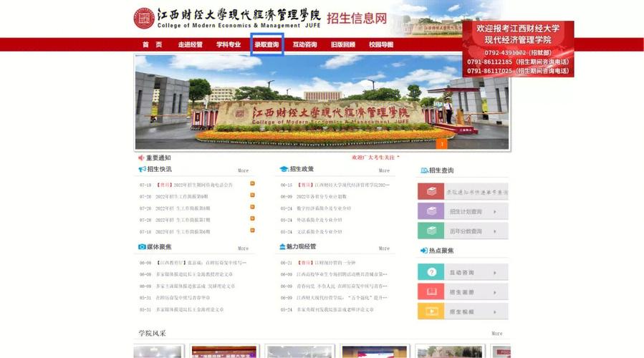Viewport: 644px width, 358px height.
Task: Expand the arrow on 招生计划查询 button
Action: coord(494,212)
